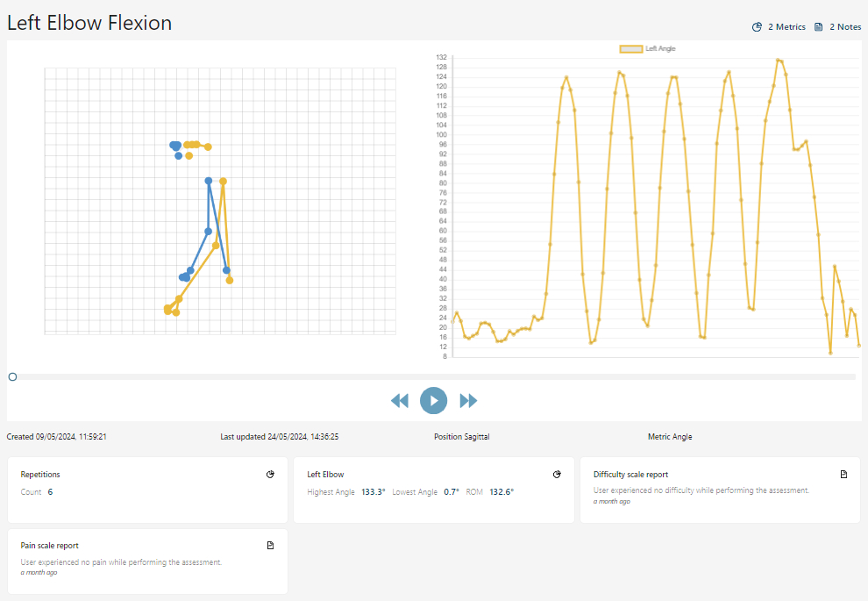
Task: Click the notes document icon at top
Action: click(x=818, y=26)
